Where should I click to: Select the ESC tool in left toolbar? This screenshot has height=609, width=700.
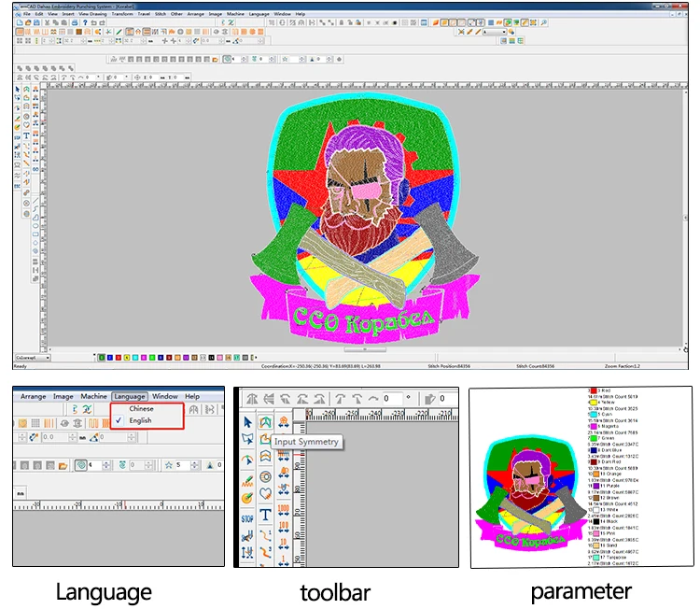pos(18,185)
